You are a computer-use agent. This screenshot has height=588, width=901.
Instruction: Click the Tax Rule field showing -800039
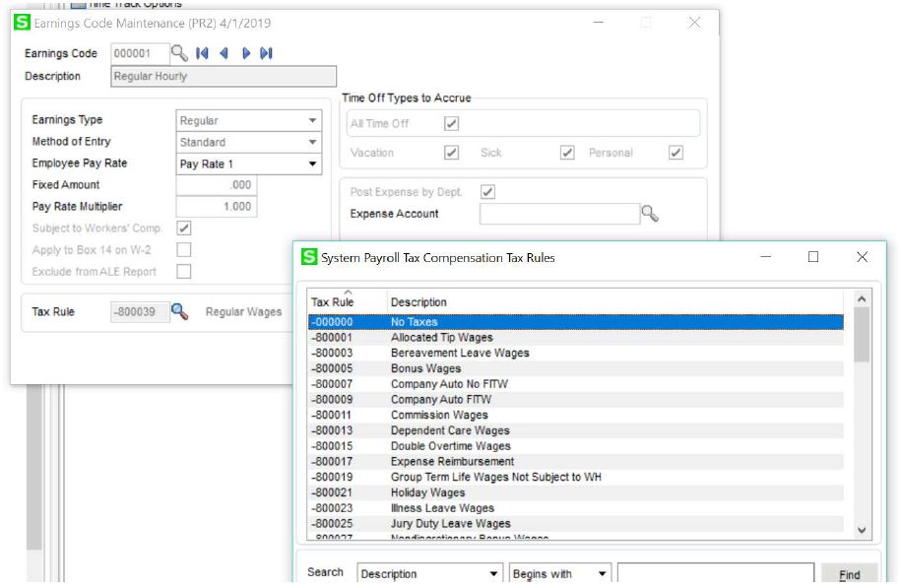pyautogui.click(x=140, y=311)
